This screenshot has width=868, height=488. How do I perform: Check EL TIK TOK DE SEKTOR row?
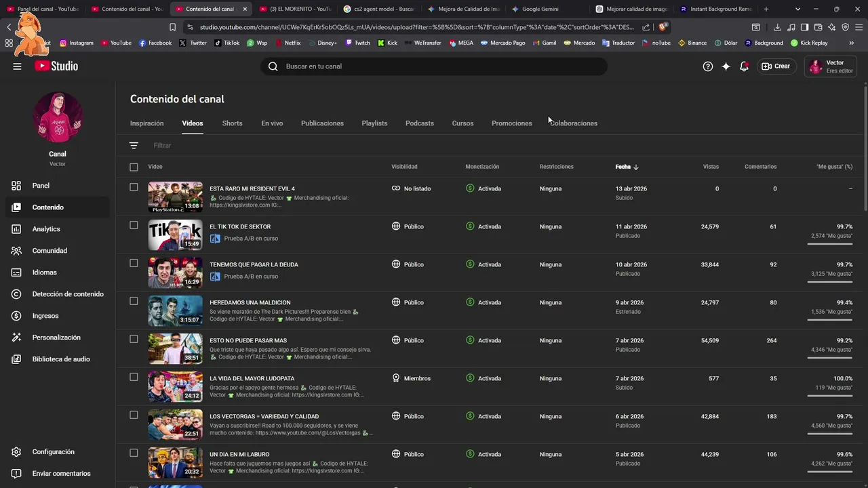click(134, 225)
